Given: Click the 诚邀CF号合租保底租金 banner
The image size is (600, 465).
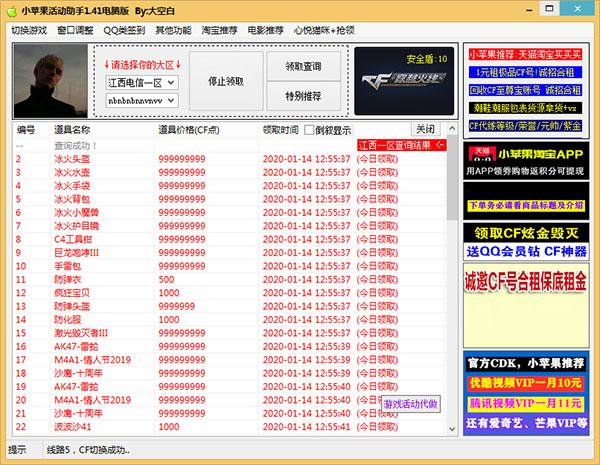Looking at the screenshot, I should pyautogui.click(x=526, y=305).
